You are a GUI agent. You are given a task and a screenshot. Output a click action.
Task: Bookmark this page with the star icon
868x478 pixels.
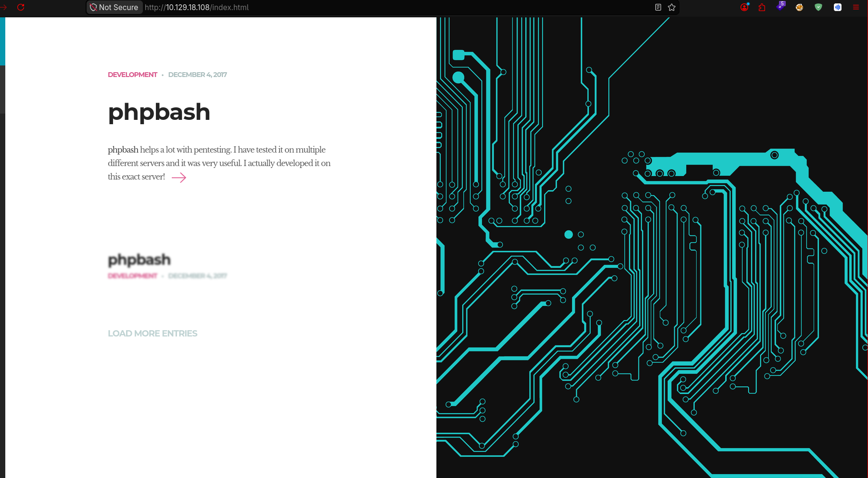tap(672, 7)
